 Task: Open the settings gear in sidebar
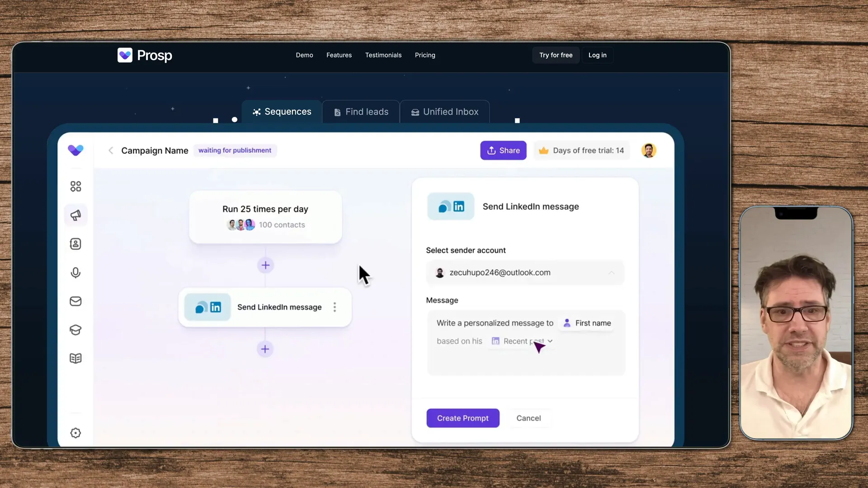75,433
